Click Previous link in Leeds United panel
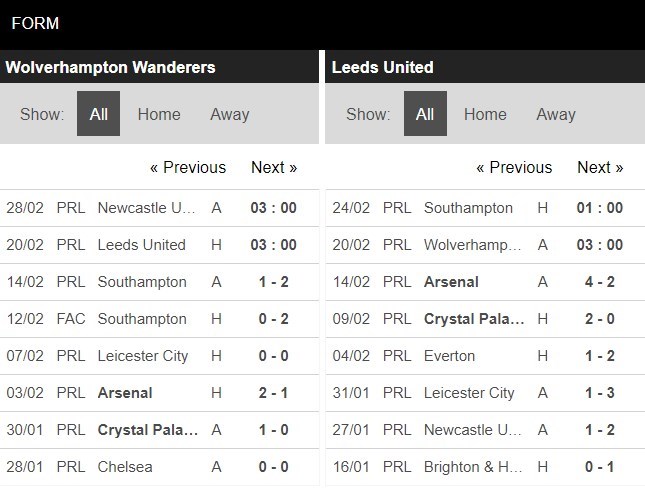 514,168
